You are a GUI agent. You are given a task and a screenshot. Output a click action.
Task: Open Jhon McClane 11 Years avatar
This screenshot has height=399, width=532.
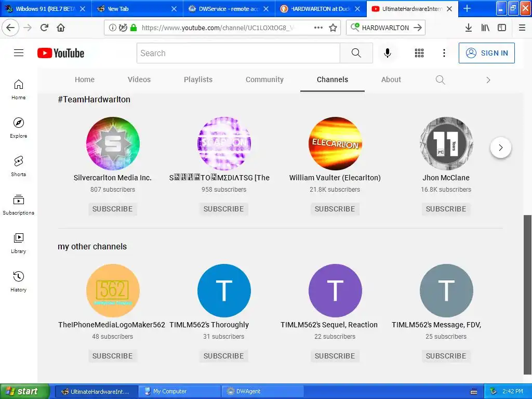click(x=446, y=143)
